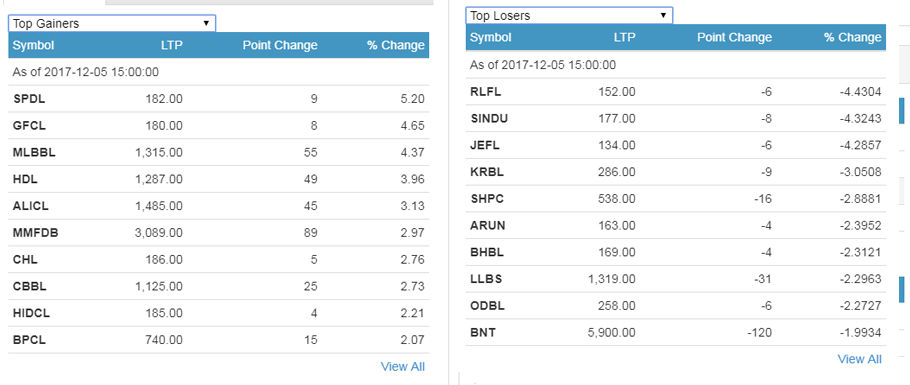The image size is (910, 385).
Task: Open the Top Losers dropdown
Action: [x=569, y=16]
